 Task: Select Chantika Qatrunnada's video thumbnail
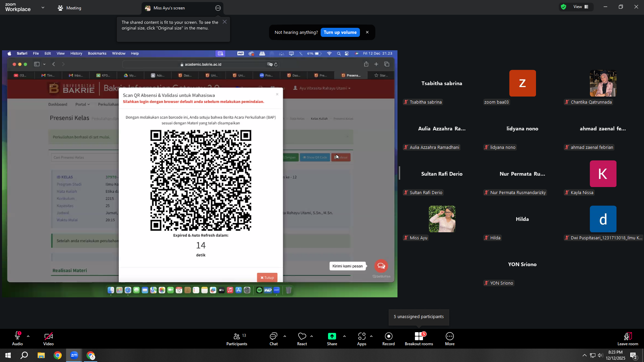(x=603, y=83)
